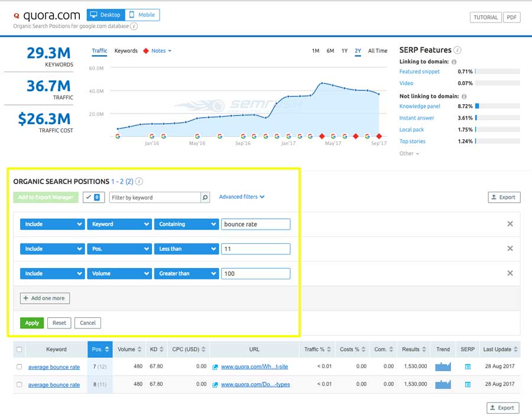Expand the Other SERP features list
Screen dimensions: 532x419
(409, 154)
